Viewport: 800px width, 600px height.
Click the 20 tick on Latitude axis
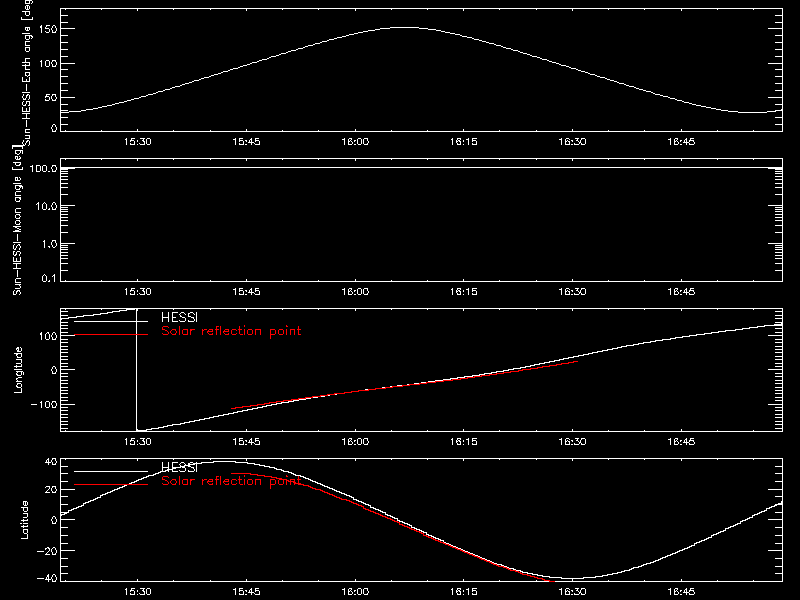tap(51, 490)
